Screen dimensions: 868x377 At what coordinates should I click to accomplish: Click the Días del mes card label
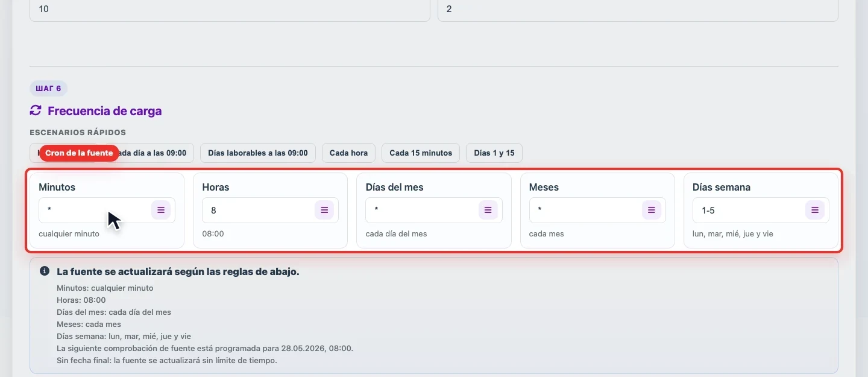(394, 187)
